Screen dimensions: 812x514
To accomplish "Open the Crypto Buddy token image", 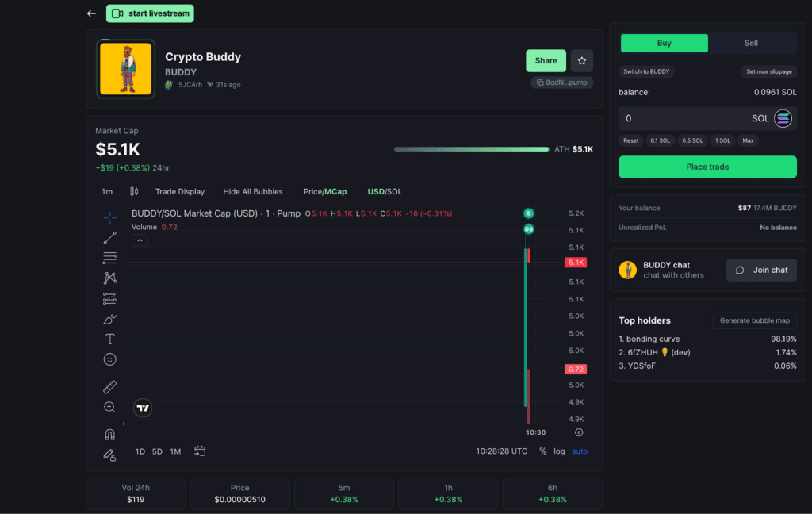I will 125,69.
